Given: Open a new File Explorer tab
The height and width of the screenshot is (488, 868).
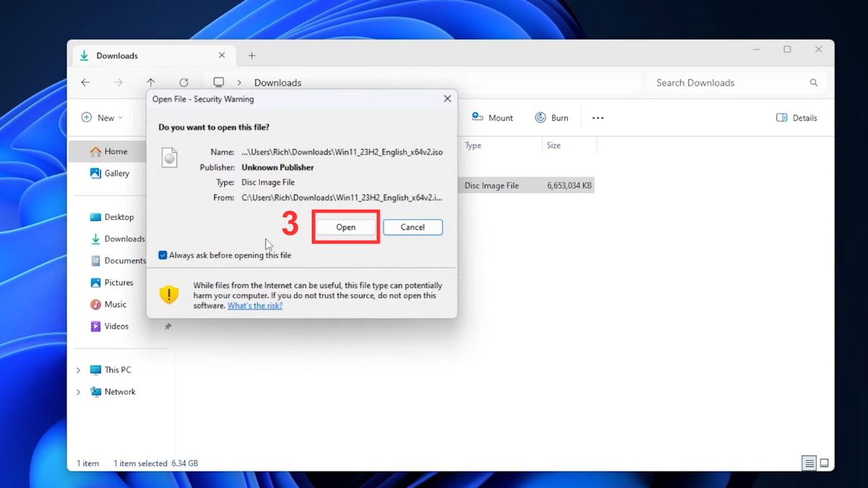Looking at the screenshot, I should pyautogui.click(x=252, y=55).
